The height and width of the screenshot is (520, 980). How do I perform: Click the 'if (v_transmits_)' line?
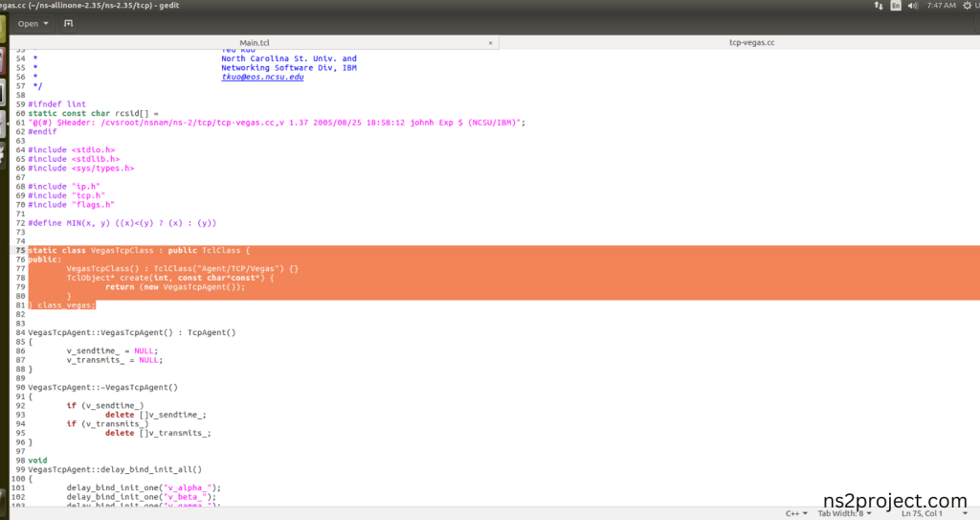click(108, 424)
